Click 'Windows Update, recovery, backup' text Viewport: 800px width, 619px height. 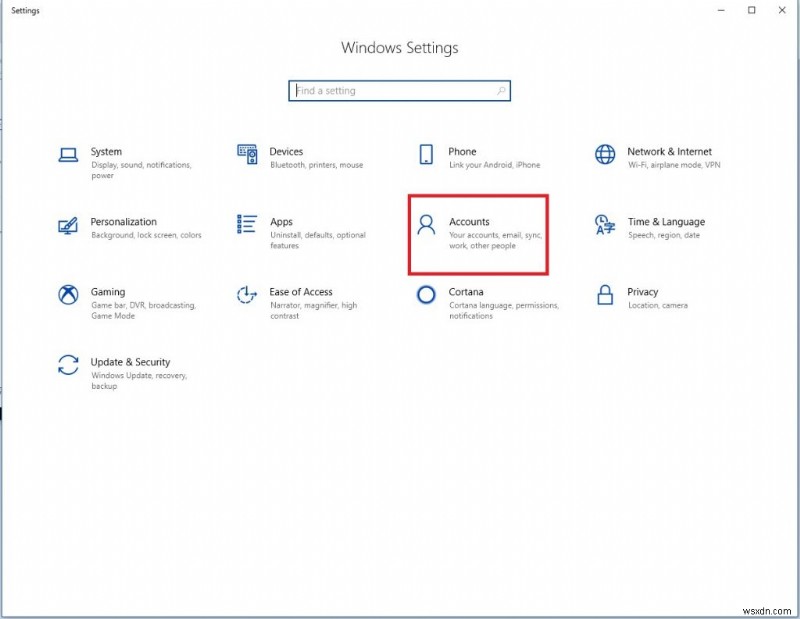coord(139,381)
